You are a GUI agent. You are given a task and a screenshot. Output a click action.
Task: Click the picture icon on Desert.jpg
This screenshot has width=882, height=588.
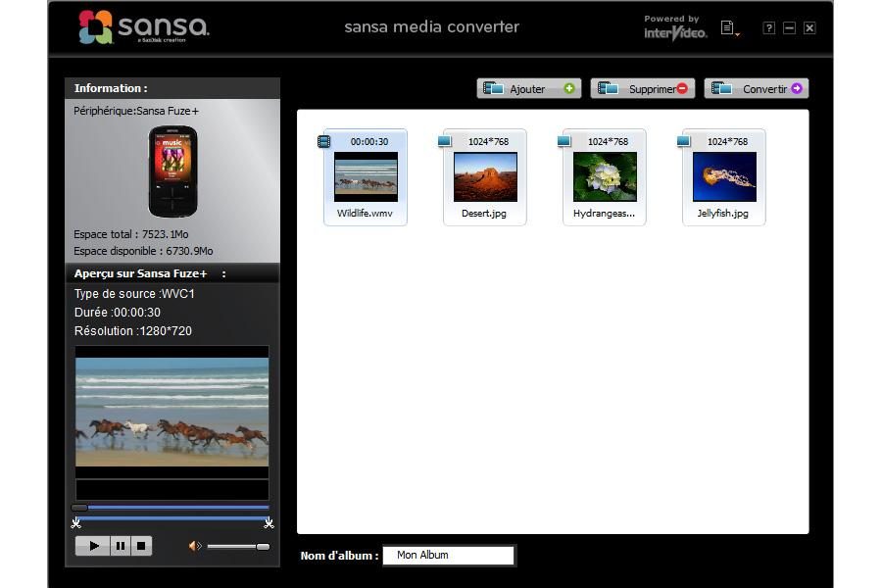[x=444, y=141]
